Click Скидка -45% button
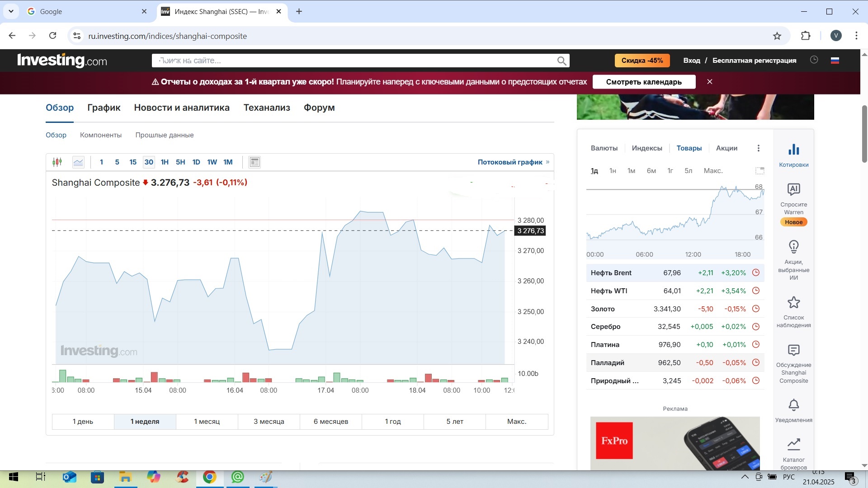868x488 pixels. [x=642, y=61]
